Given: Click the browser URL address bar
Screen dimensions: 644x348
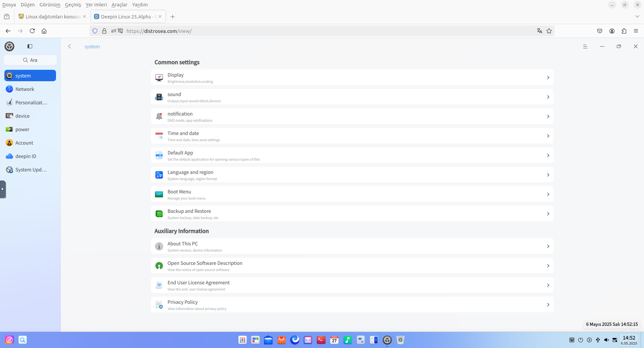Looking at the screenshot, I should coord(322,31).
